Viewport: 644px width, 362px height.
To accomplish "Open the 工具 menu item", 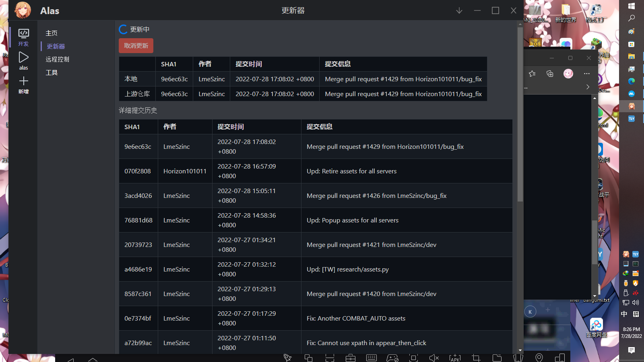I will pos(52,72).
